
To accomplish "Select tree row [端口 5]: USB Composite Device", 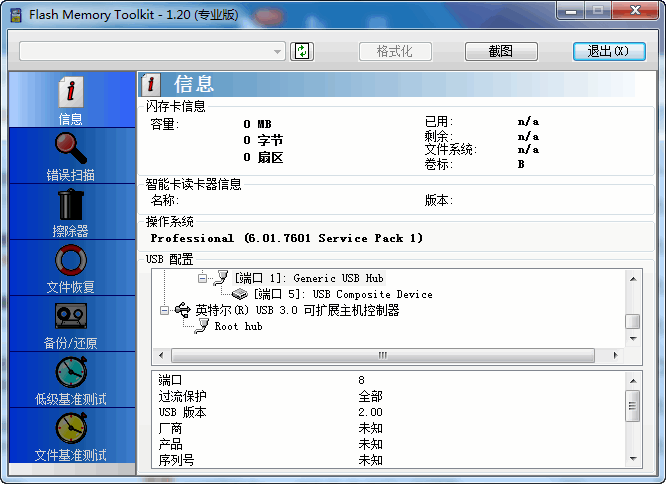I will 343,294.
